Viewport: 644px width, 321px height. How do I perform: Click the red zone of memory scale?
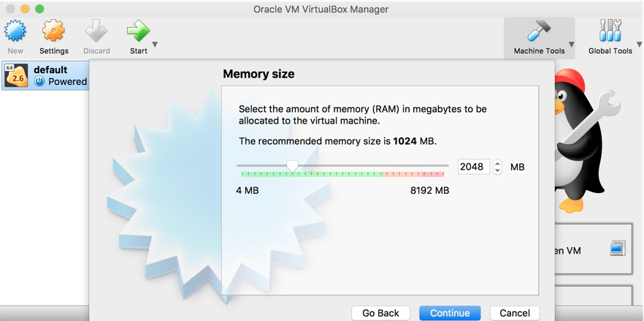(434, 174)
